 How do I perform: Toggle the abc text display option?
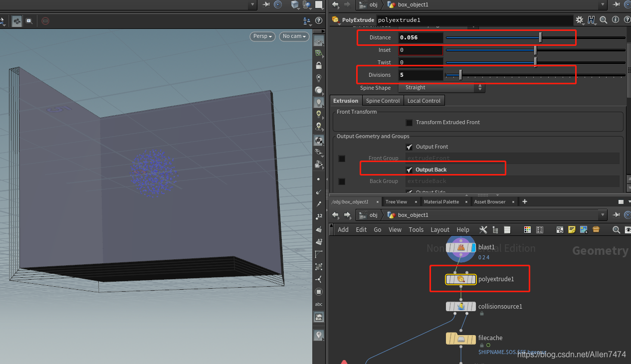[x=319, y=304]
